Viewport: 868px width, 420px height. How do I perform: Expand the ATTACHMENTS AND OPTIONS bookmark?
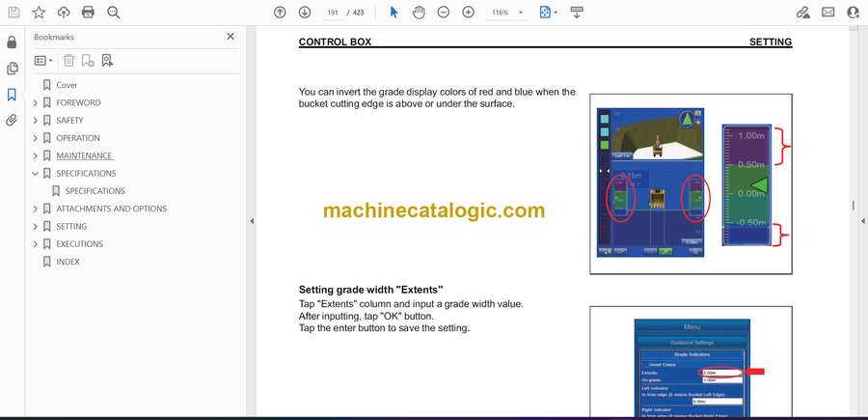36,209
